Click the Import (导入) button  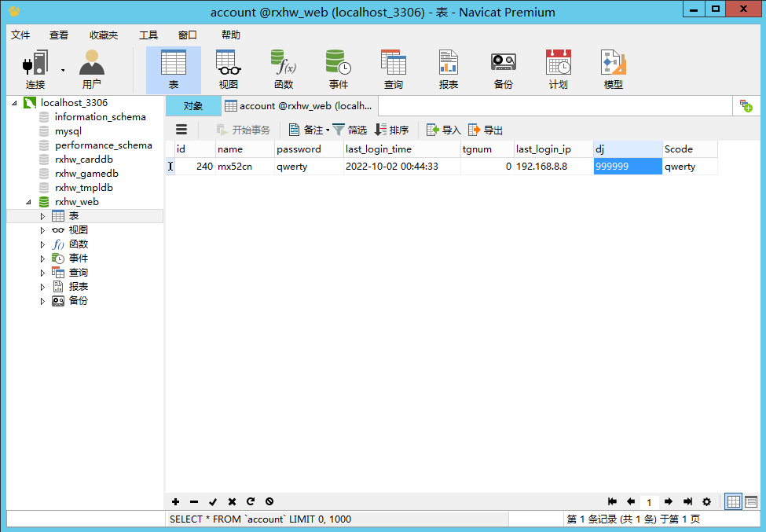[444, 130]
